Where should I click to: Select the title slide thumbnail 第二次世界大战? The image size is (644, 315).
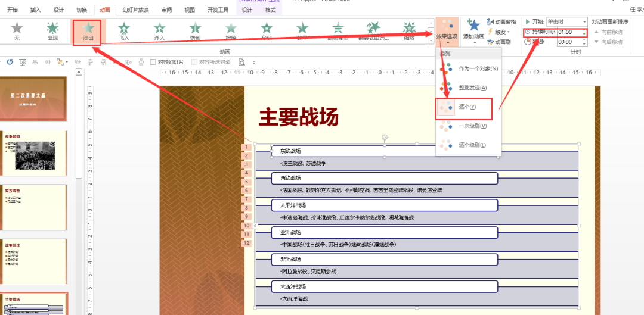33,99
